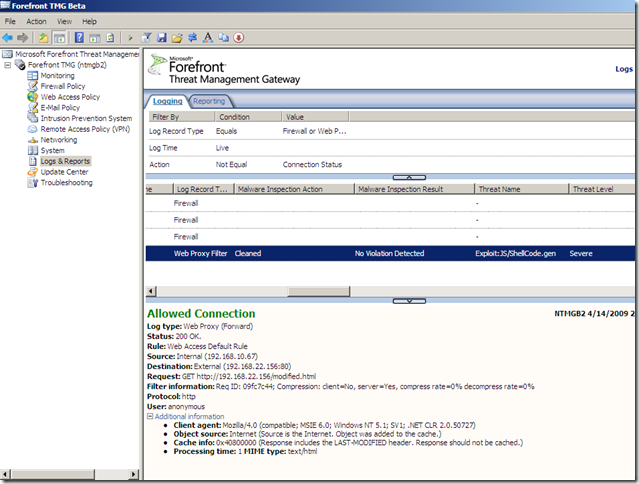Click the Additional information link text

(189, 416)
